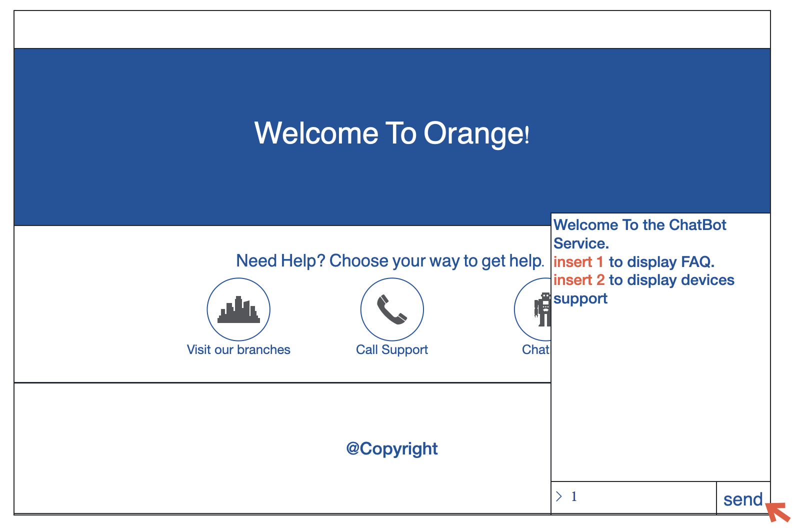Click the Welcome To Orange banner
Viewport: 805px width, 532px height.
point(391,133)
